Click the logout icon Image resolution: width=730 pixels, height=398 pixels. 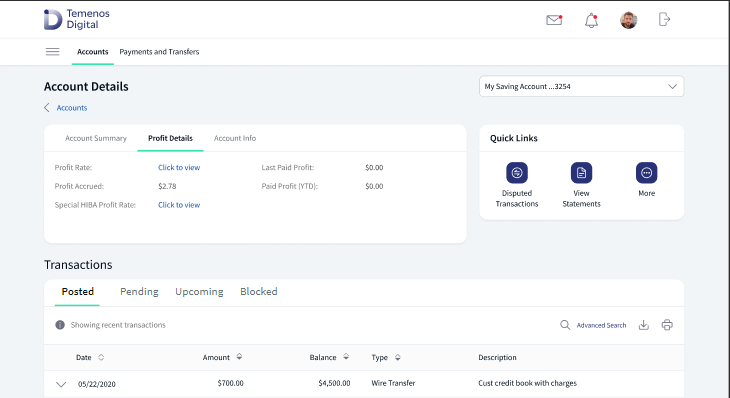tap(664, 20)
